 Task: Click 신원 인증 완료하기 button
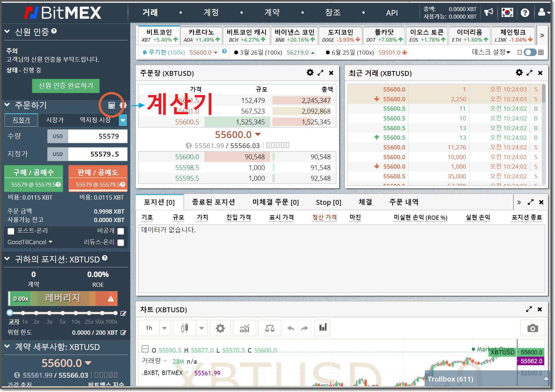[x=66, y=86]
